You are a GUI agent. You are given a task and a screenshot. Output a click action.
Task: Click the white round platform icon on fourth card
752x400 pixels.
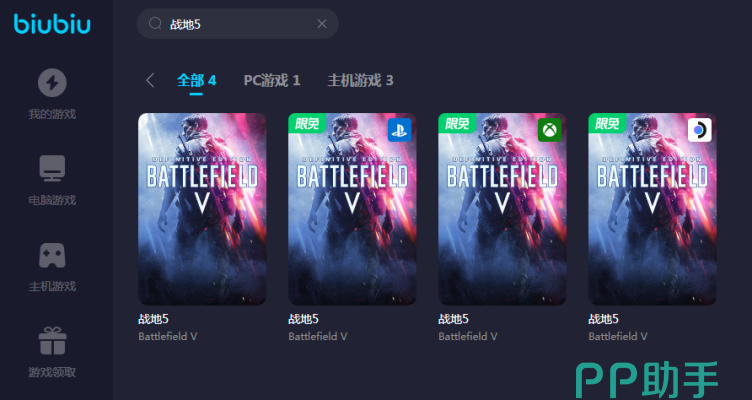(700, 130)
